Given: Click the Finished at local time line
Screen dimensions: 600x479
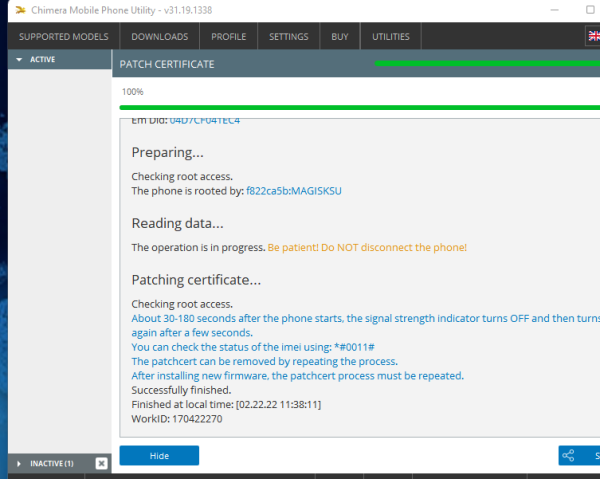Looking at the screenshot, I should tap(226, 404).
